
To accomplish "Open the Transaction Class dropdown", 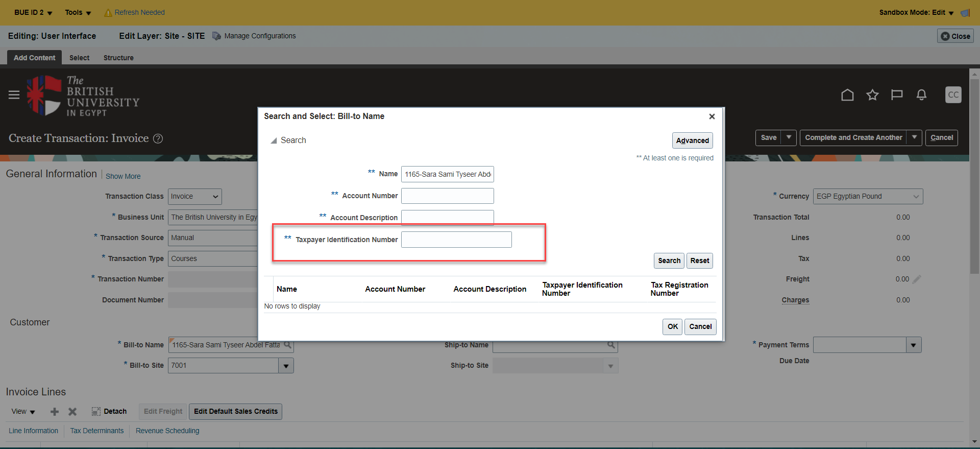I will pyautogui.click(x=195, y=197).
